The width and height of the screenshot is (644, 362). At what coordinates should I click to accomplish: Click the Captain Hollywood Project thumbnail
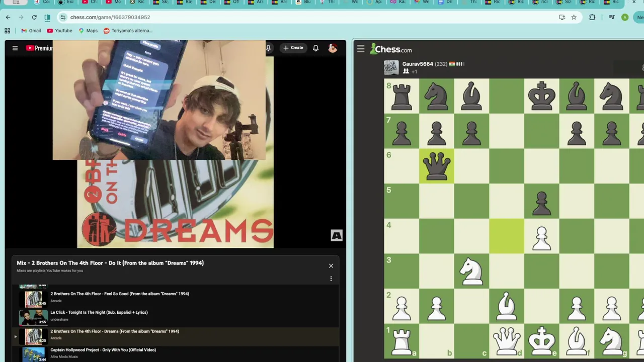pyautogui.click(x=33, y=354)
